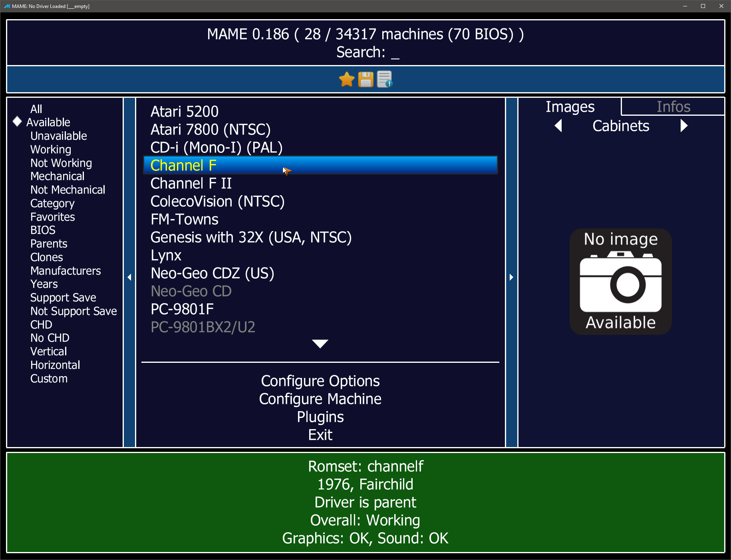Select the Horizontal filter
This screenshot has height=560, width=731.
pyautogui.click(x=55, y=365)
